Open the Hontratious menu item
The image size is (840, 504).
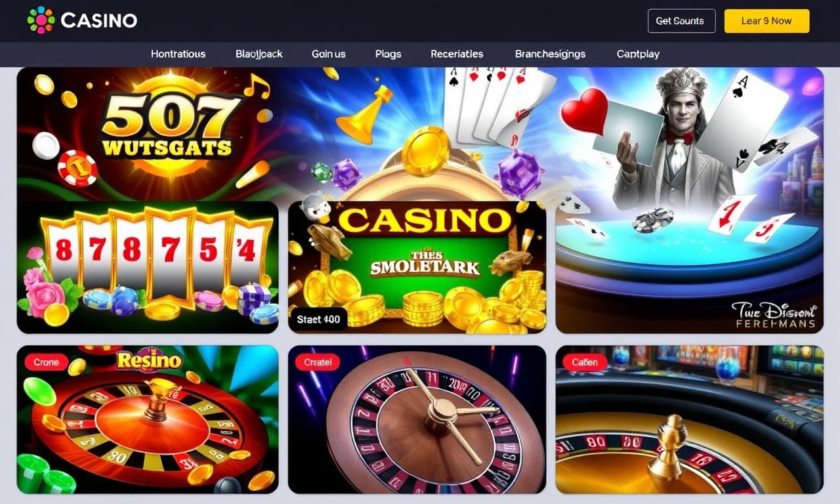(178, 54)
